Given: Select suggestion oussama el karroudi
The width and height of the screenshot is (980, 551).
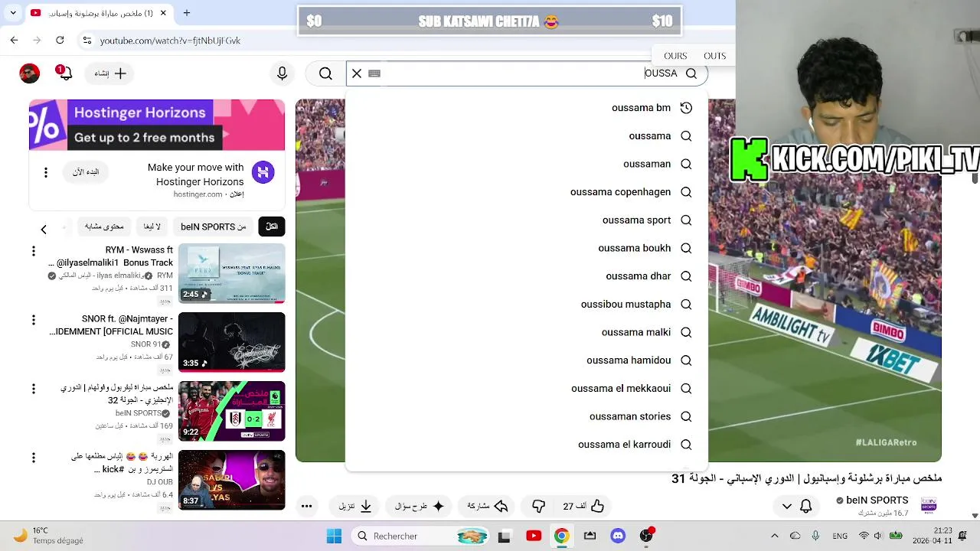Looking at the screenshot, I should click(527, 445).
